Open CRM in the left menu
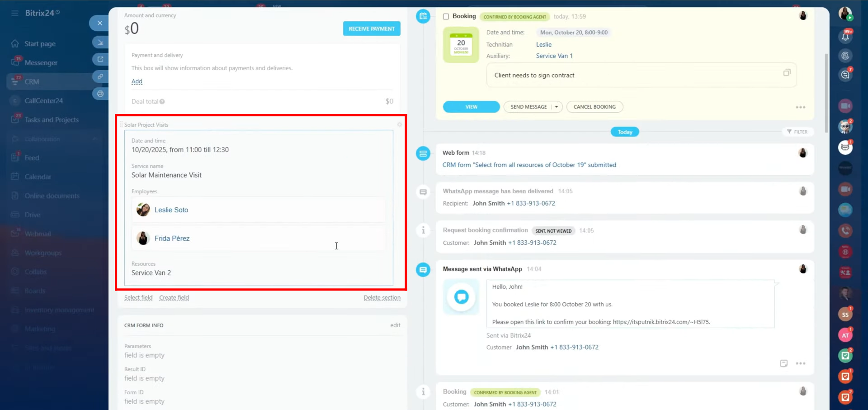Screen dimensions: 868x410 pos(32,81)
